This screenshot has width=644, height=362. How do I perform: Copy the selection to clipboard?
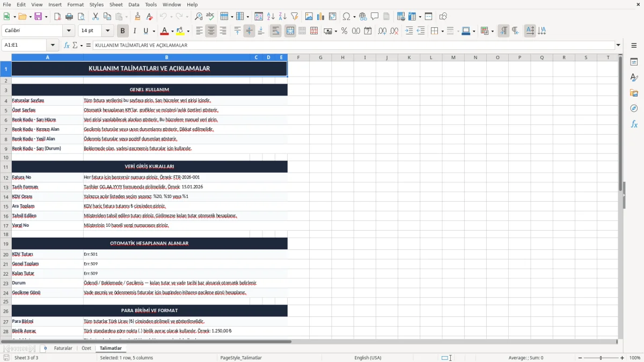(x=107, y=17)
